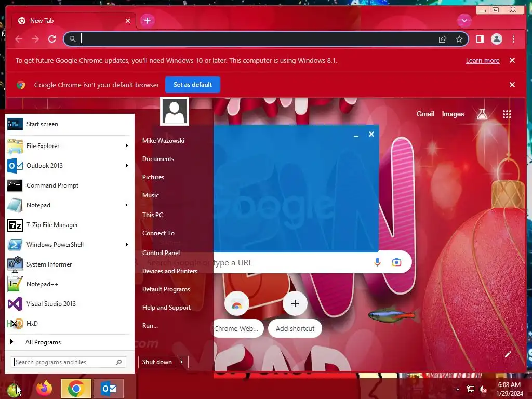532x399 pixels.
Task: Show hidden tray icons arrow
Action: click(458, 389)
